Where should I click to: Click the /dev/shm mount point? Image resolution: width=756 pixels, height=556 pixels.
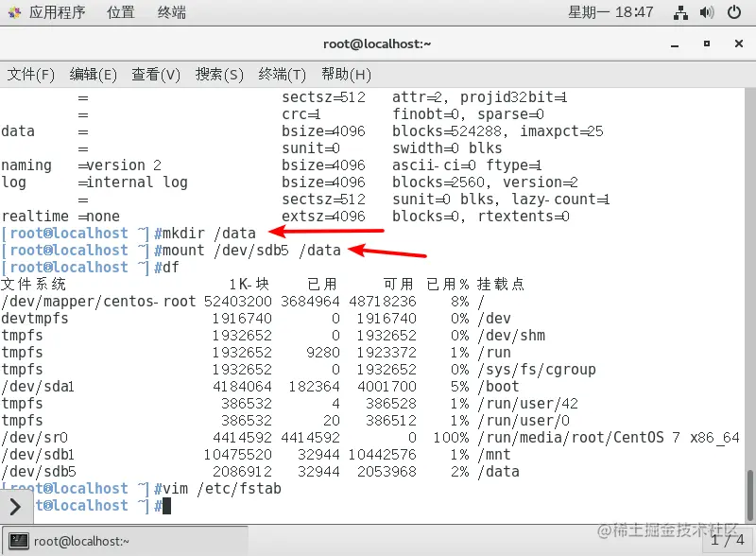point(511,336)
